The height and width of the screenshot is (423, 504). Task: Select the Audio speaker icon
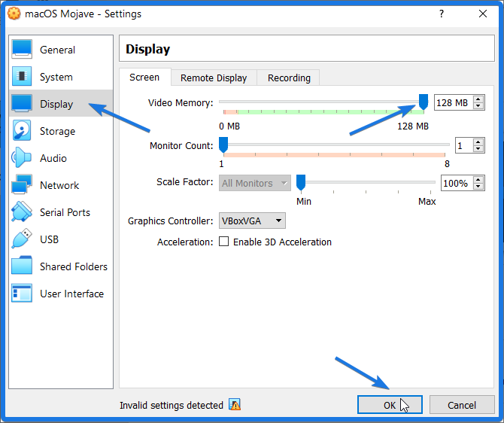point(21,157)
